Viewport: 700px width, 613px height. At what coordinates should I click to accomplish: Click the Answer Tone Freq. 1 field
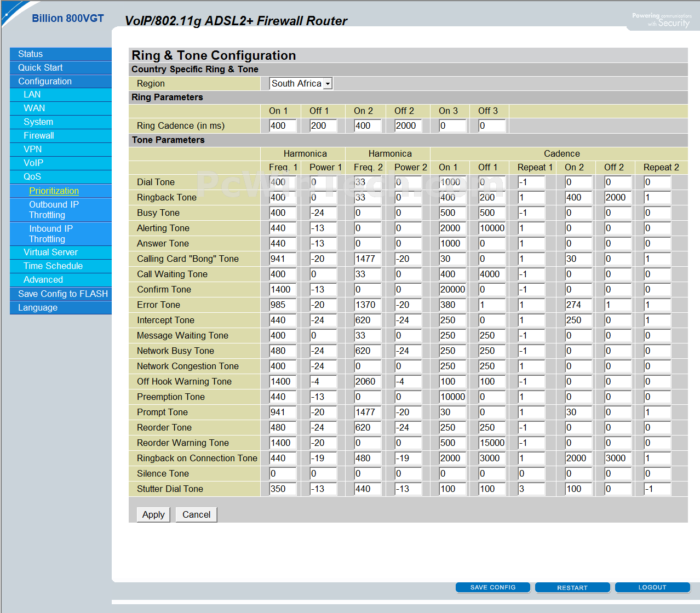pyautogui.click(x=283, y=243)
